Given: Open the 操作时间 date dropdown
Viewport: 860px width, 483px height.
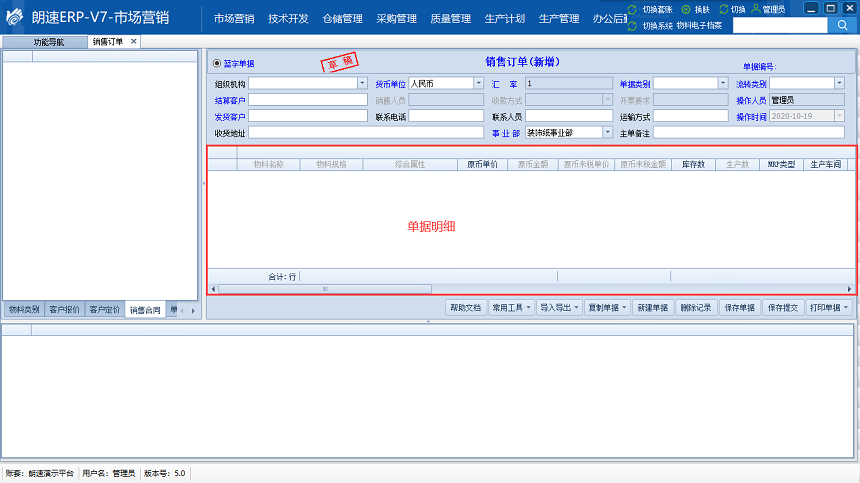Looking at the screenshot, I should click(x=839, y=116).
